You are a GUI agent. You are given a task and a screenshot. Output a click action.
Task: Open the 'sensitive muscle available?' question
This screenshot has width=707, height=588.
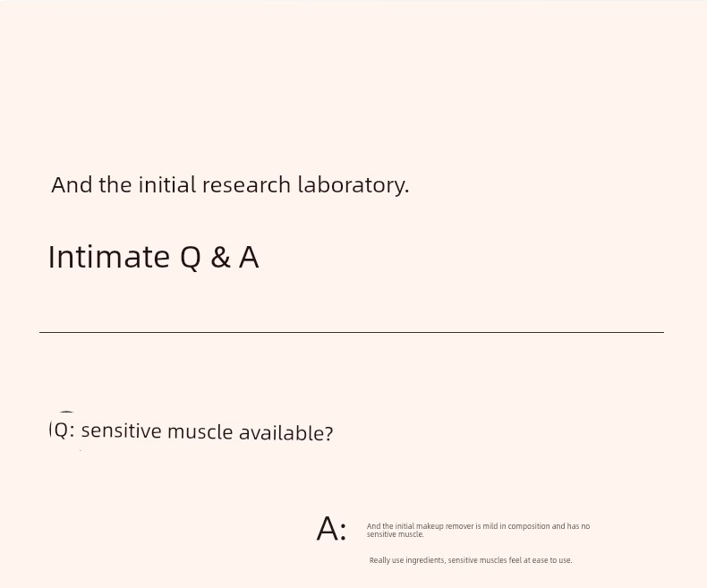click(x=207, y=432)
